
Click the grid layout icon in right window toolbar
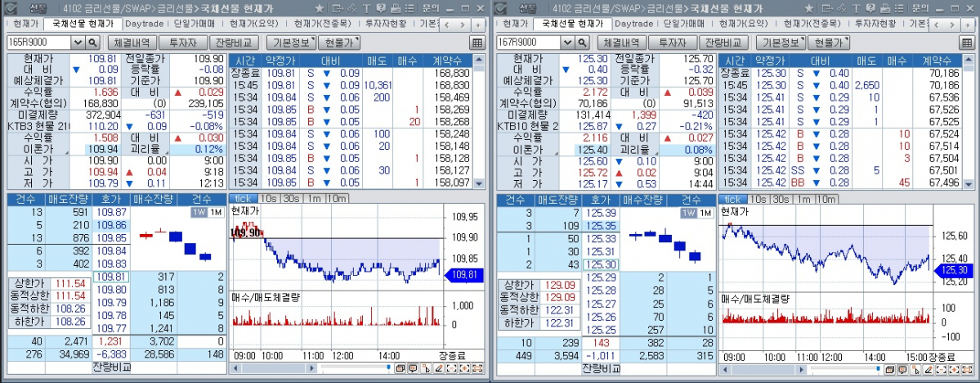click(965, 43)
